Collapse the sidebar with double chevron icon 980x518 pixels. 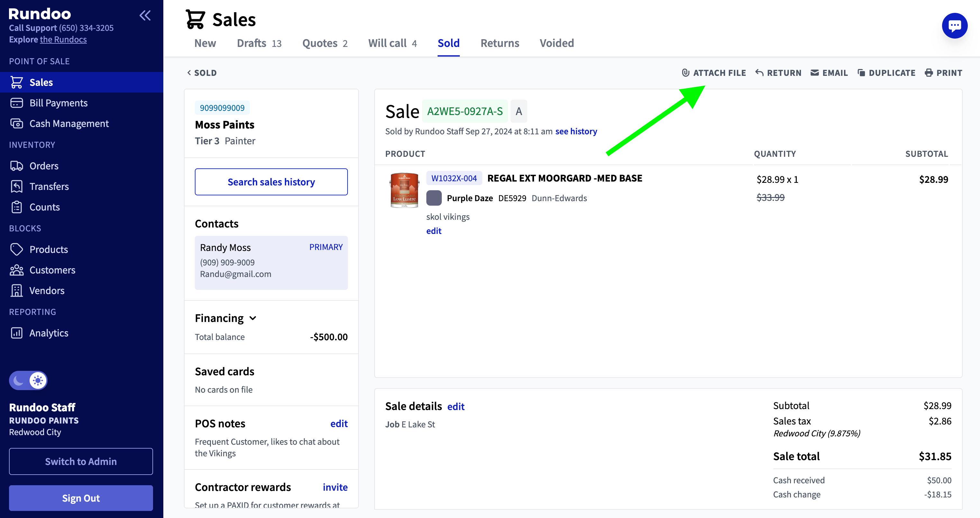coord(145,16)
